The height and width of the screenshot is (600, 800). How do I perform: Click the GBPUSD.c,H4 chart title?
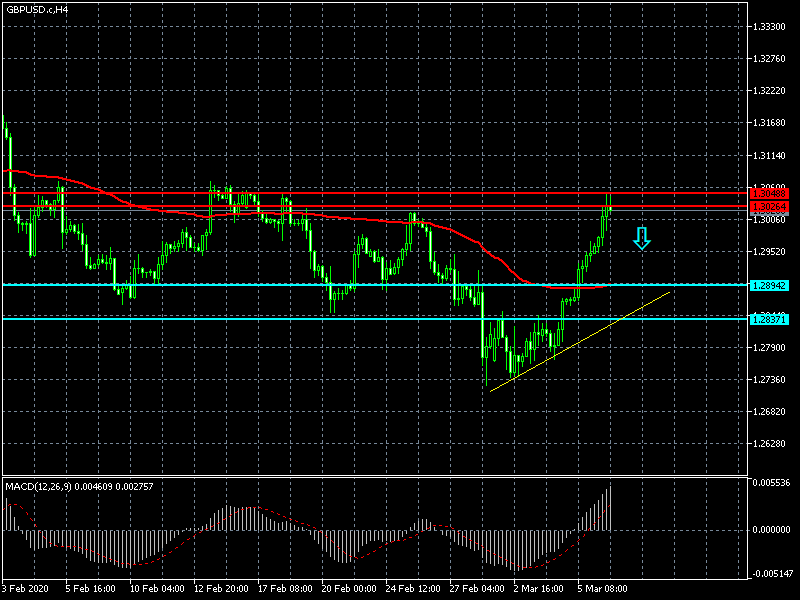38,9
